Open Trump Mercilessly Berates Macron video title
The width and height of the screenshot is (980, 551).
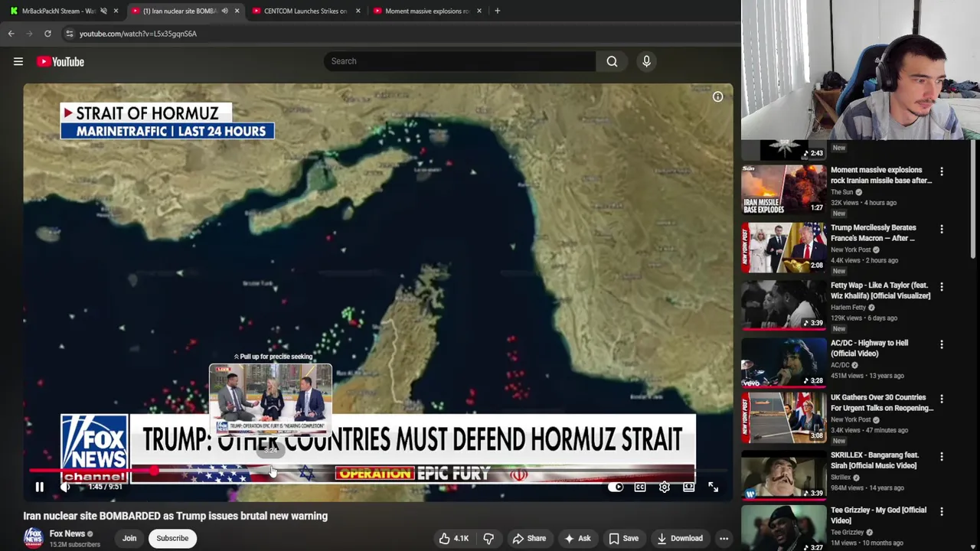pos(874,233)
